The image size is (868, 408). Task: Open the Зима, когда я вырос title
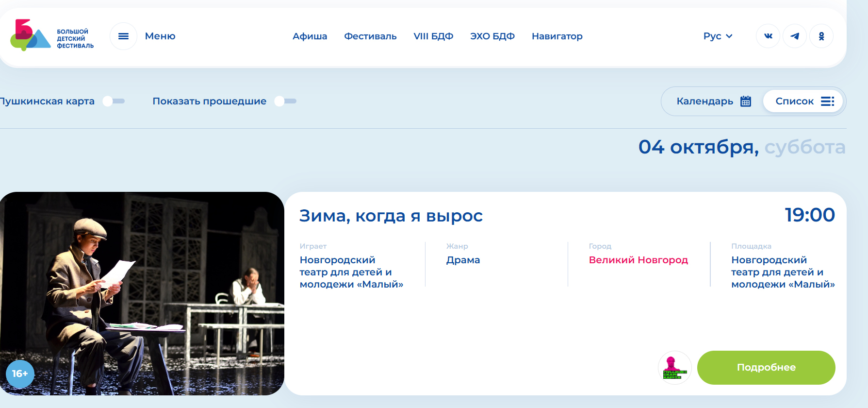pyautogui.click(x=391, y=216)
